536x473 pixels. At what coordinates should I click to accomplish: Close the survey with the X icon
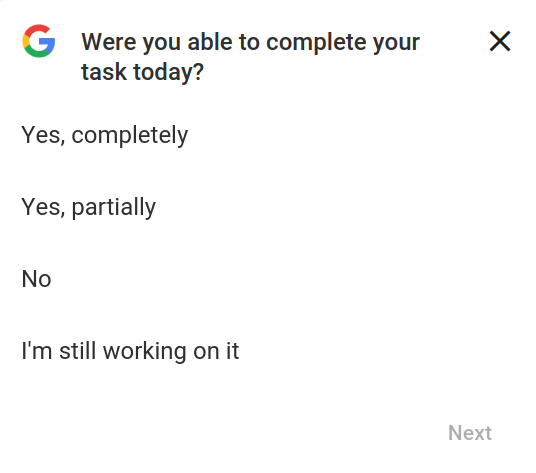pos(500,41)
